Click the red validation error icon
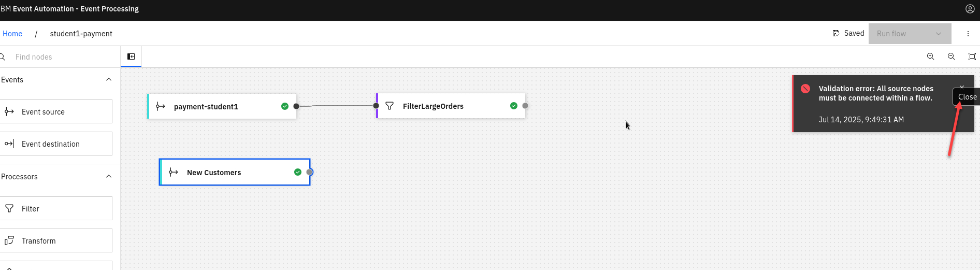The width and height of the screenshot is (980, 270). (805, 89)
